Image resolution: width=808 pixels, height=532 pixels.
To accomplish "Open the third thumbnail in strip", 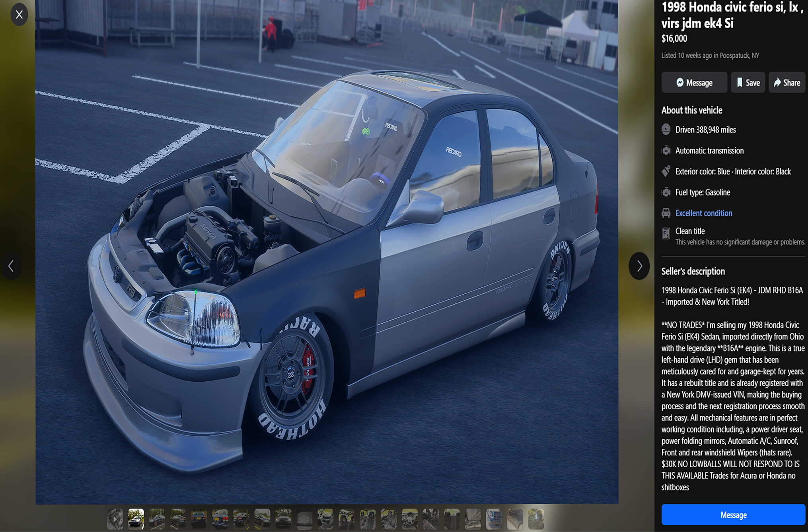I will click(157, 519).
